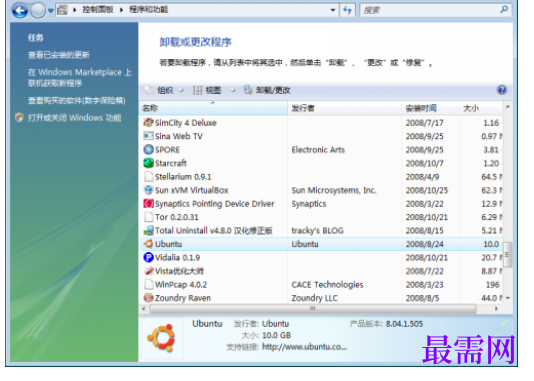Expand the dropdown arrow next to 视图
This screenshot has width=534, height=381.
click(233, 91)
